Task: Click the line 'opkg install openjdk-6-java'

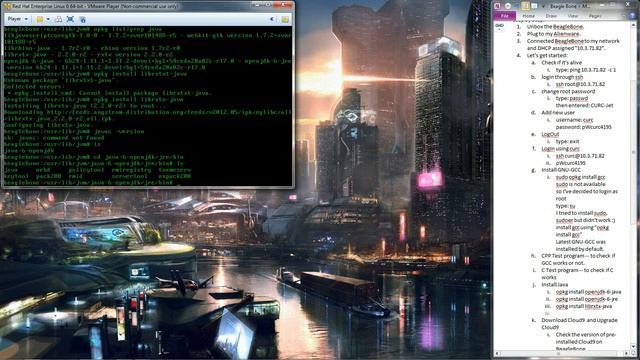Action: [x=588, y=292]
